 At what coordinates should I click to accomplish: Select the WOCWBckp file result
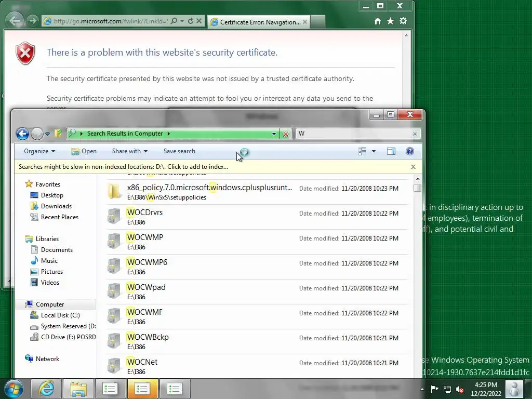point(257,342)
